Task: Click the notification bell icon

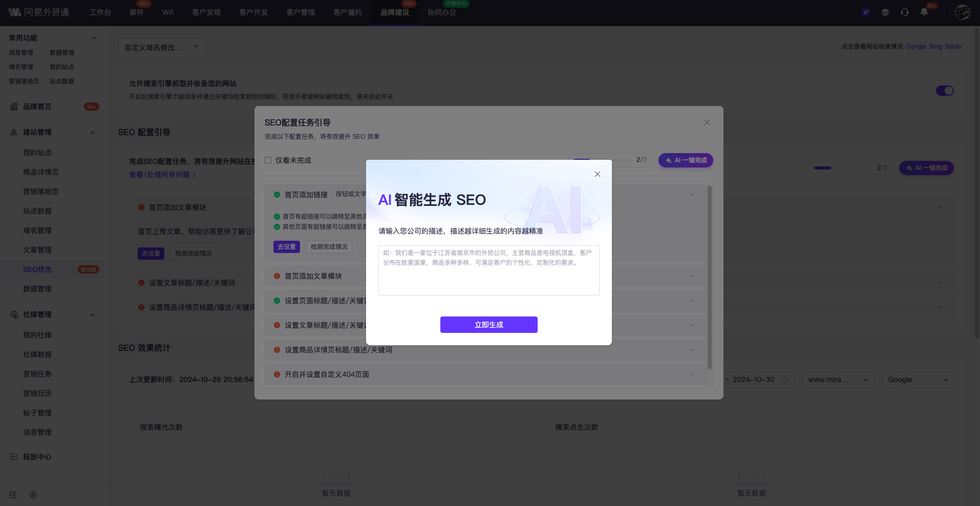Action: 924,12
